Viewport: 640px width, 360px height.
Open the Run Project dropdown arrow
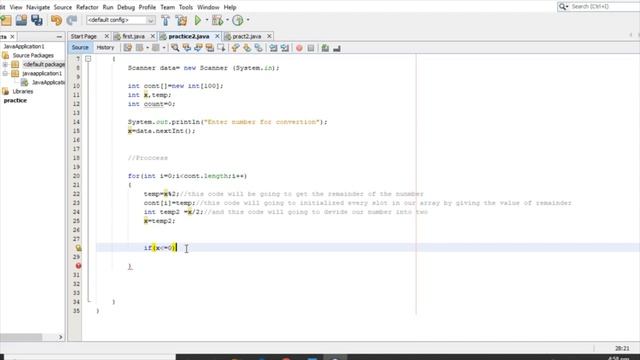pos(207,20)
